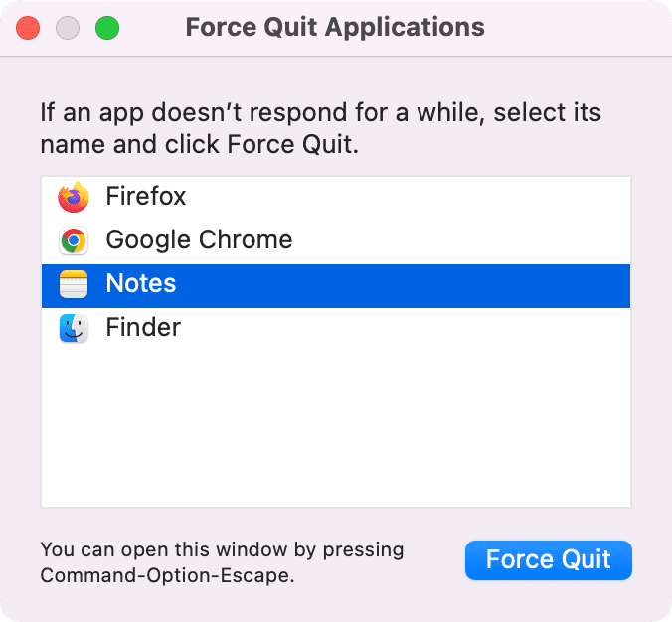Click the blue highlighted area of Notes row
The width and height of the screenshot is (672, 622).
[x=403, y=286]
